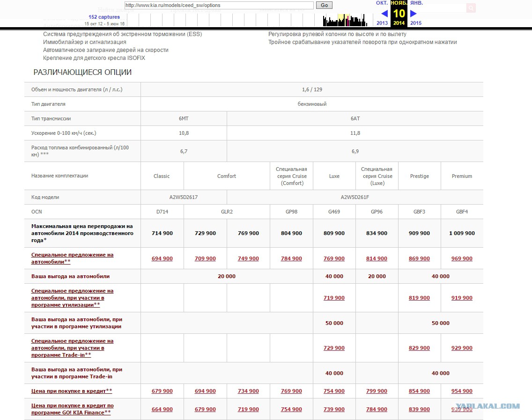The height and width of the screenshot is (420, 532).
Task: Select year 2015 in Wayback timeline
Action: pyautogui.click(x=416, y=23)
